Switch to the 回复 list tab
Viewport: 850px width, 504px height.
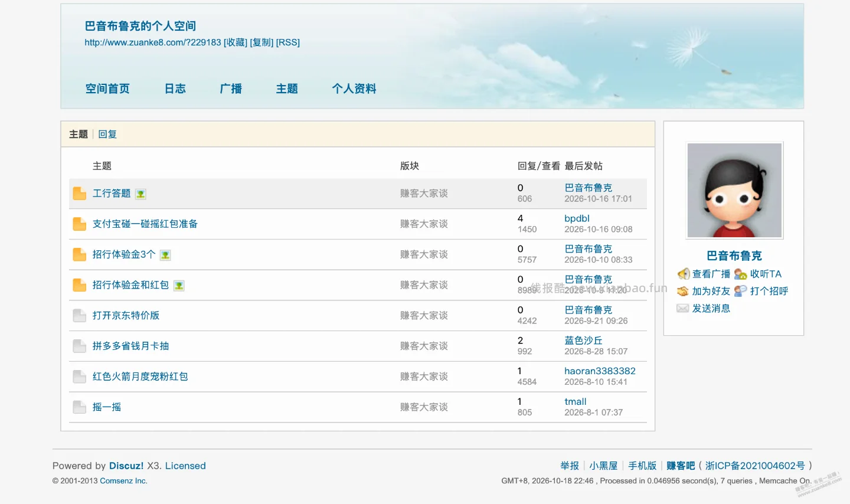pos(107,135)
